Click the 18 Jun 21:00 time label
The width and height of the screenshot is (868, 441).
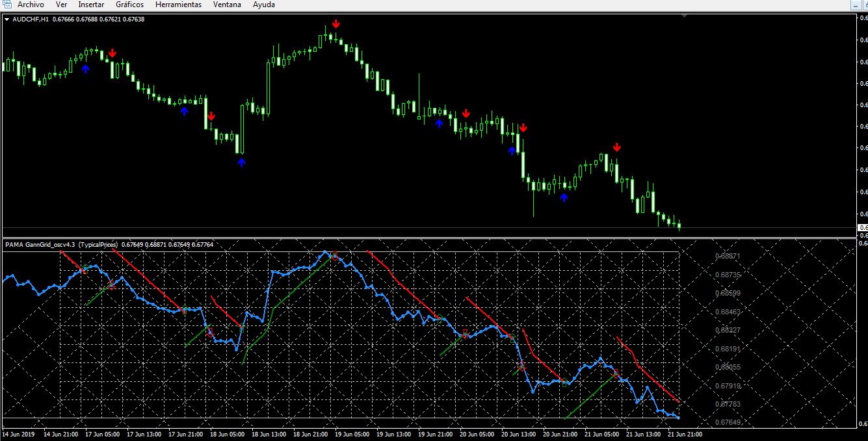pyautogui.click(x=310, y=434)
